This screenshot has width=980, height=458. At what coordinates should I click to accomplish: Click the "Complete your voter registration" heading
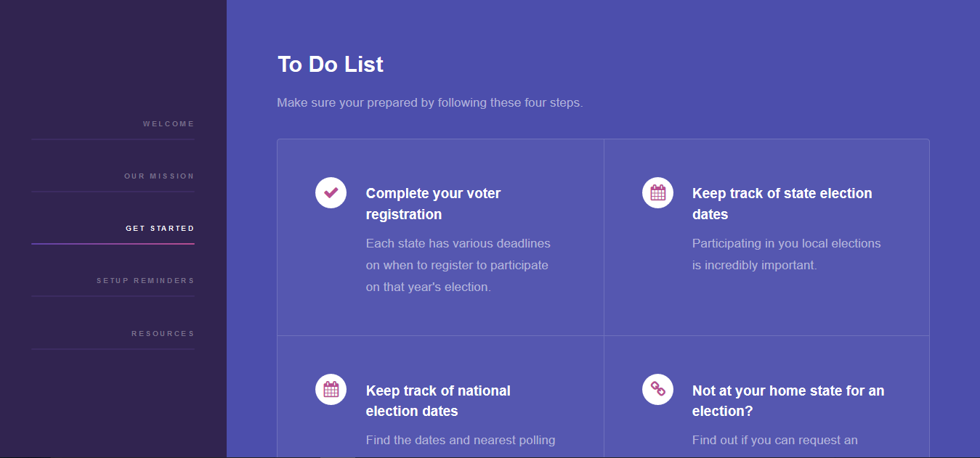click(433, 204)
